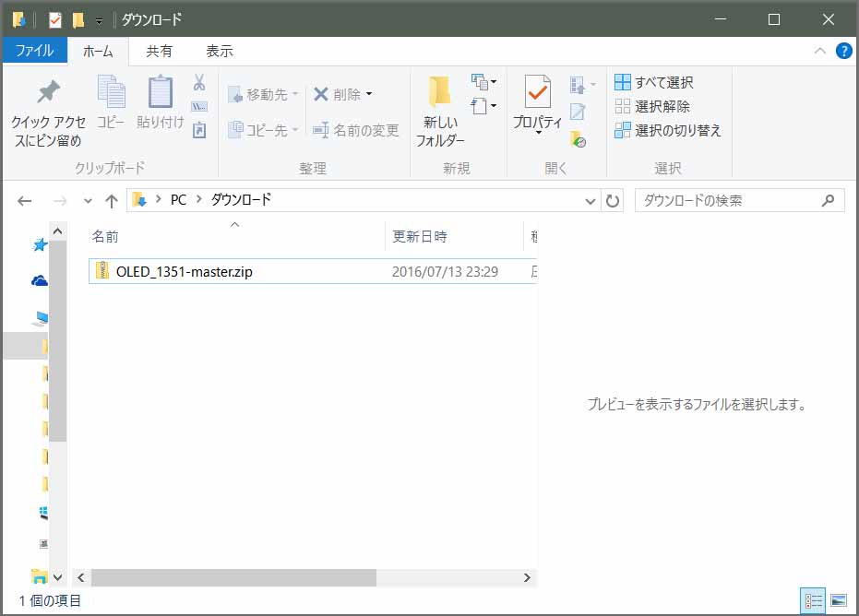
Task: Open recent locations dropdown arrow
Action: pyautogui.click(x=88, y=200)
